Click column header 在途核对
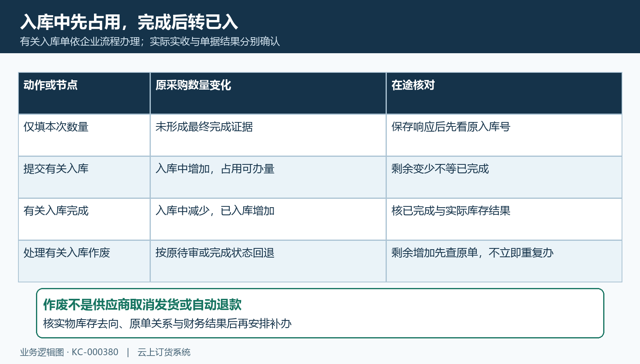 coord(504,93)
